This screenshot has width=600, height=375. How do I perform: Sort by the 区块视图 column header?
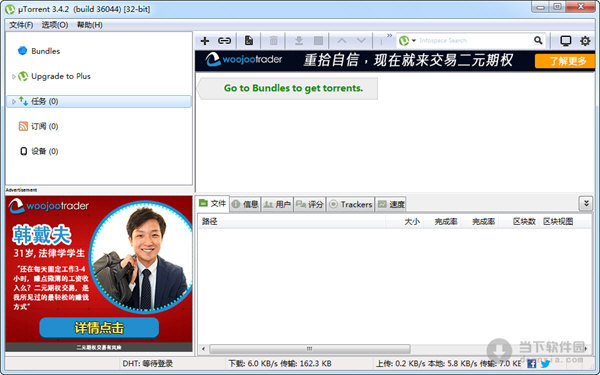[x=558, y=222]
